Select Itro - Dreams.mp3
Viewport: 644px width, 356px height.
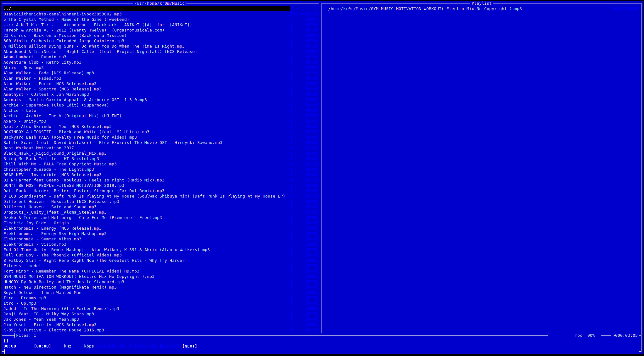coord(25,298)
